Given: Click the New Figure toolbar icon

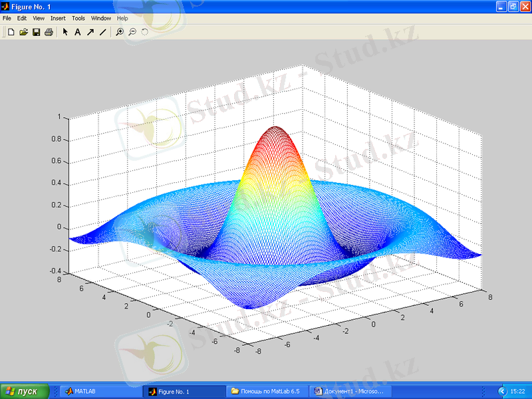Looking at the screenshot, I should 11,31.
